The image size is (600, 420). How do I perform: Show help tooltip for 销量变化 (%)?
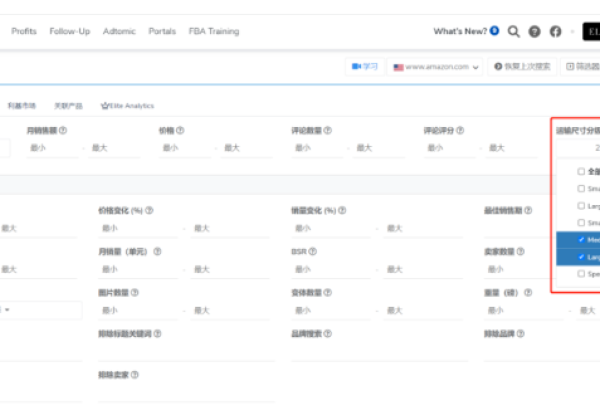[x=342, y=210]
